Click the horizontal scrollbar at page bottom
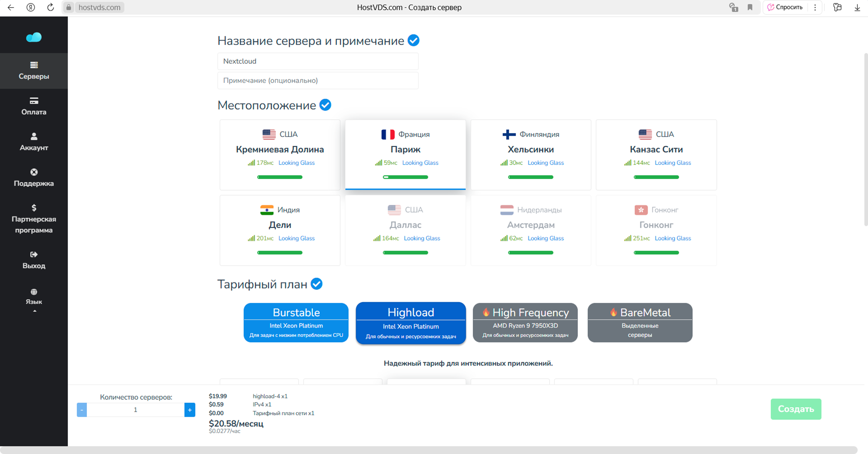 (x=429, y=450)
